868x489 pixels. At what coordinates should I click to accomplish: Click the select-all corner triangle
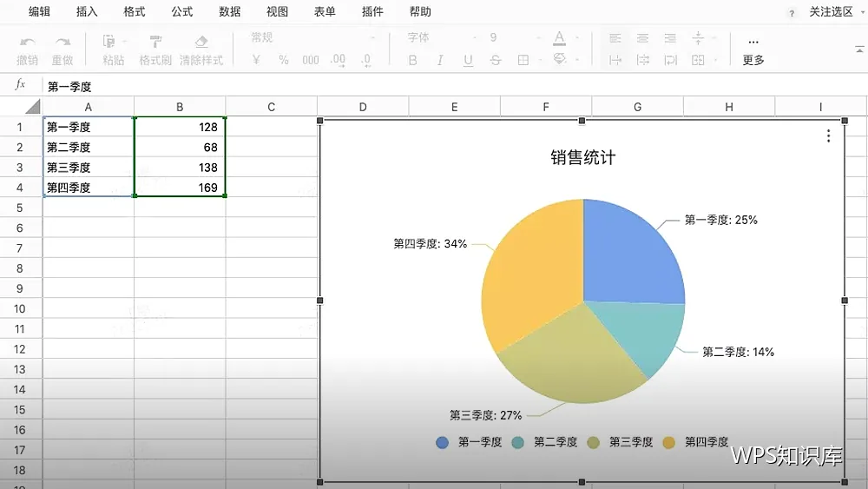coord(33,106)
